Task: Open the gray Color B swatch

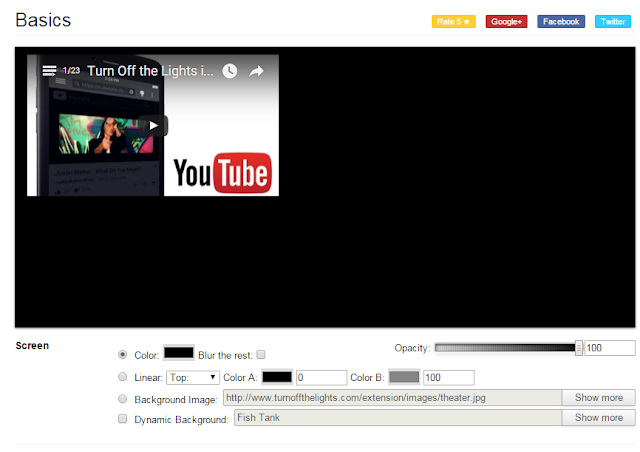Action: (x=404, y=377)
